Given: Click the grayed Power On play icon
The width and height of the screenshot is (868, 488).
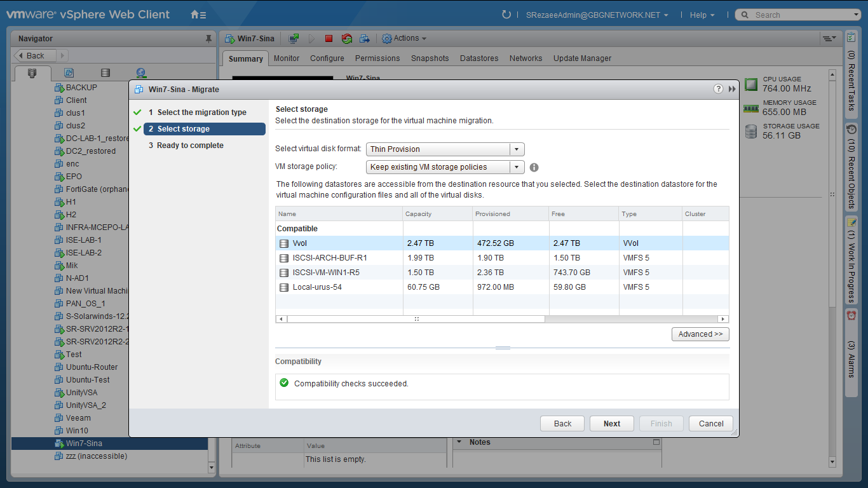Looking at the screenshot, I should pyautogui.click(x=312, y=39).
